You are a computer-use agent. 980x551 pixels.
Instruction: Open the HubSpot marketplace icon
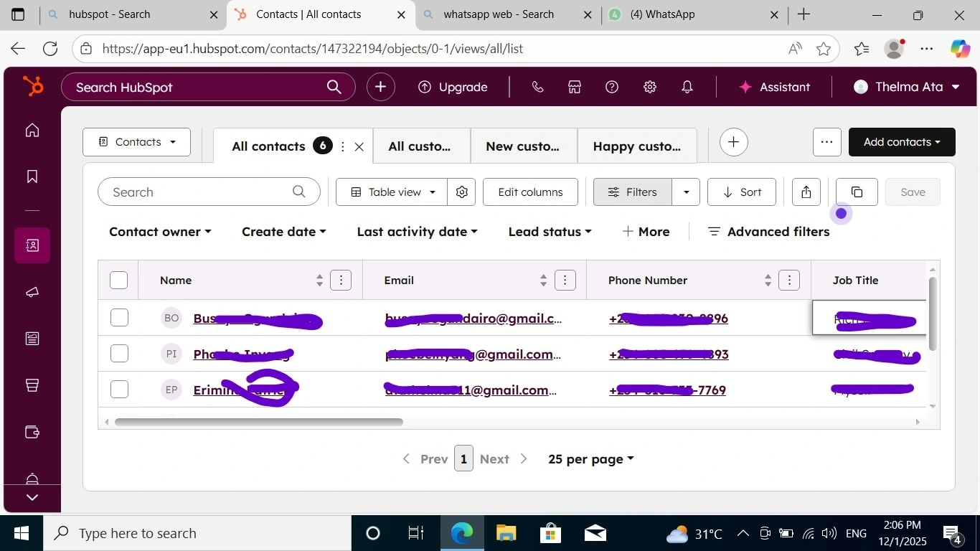pos(575,87)
